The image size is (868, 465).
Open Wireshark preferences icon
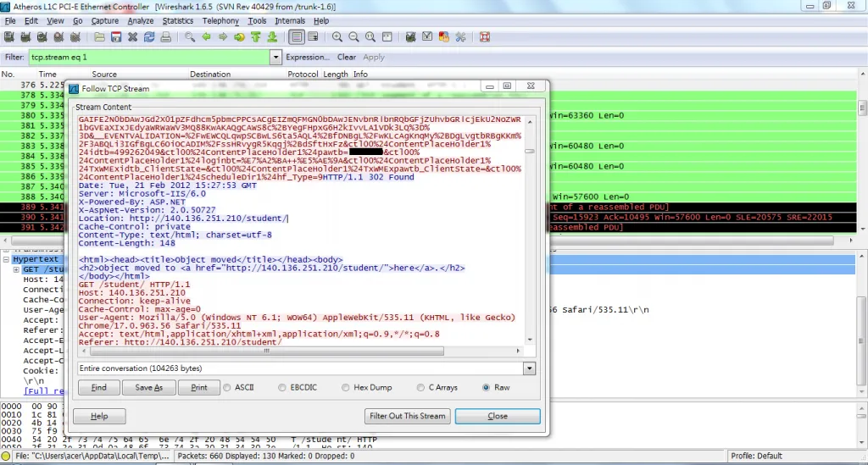pos(460,37)
